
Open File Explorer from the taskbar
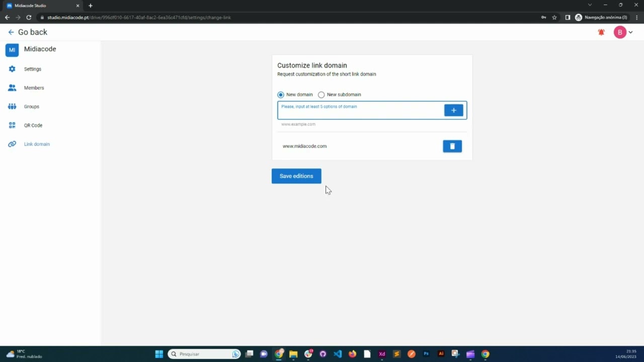(293, 354)
